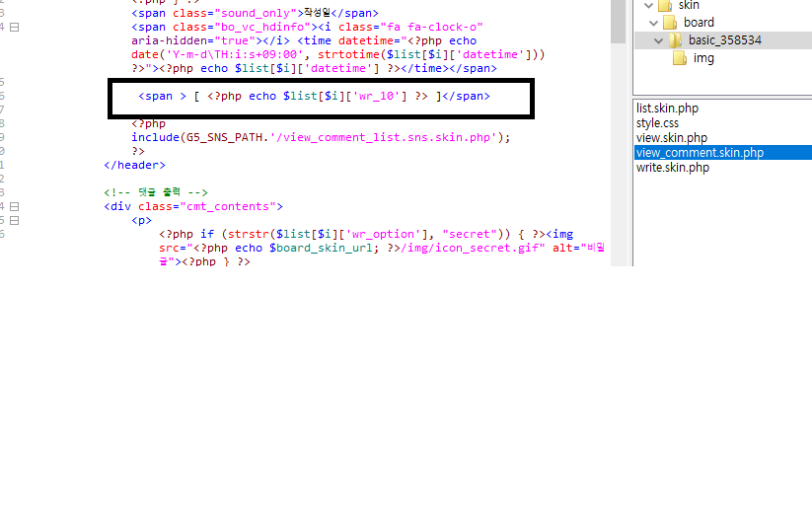Click the img folder icon
Screen dimensions: 812x513
[x=680, y=58]
